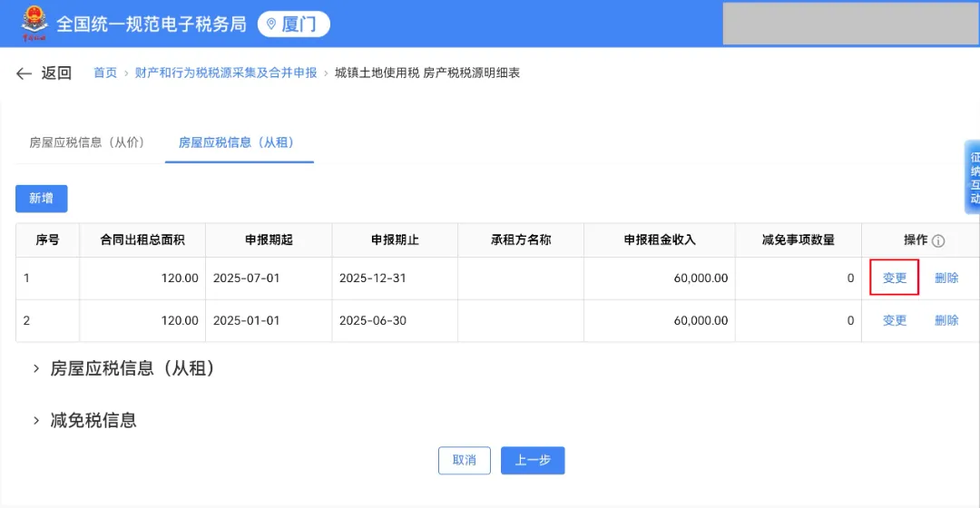This screenshot has height=508, width=980.
Task: Click 变更 for row 2
Action: pos(895,320)
